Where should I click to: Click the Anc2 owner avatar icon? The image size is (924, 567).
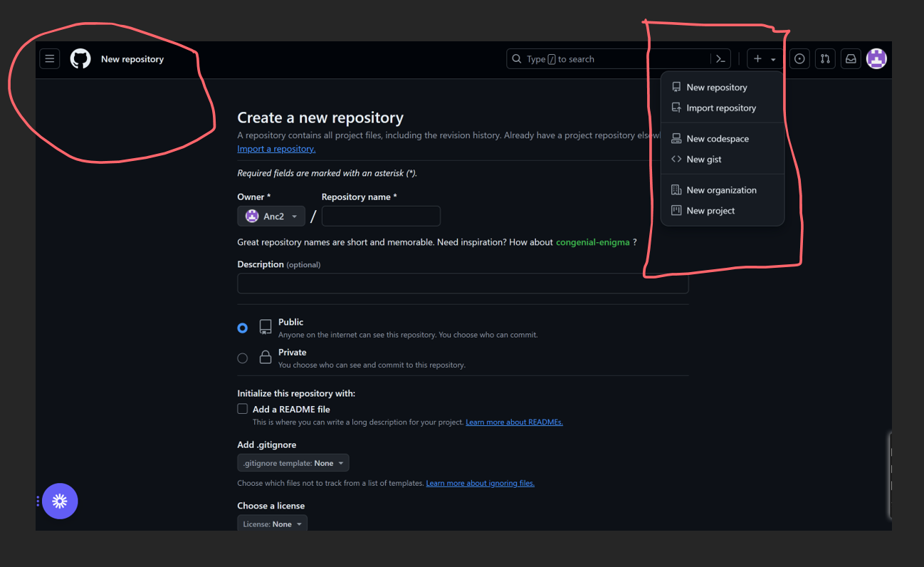click(252, 217)
